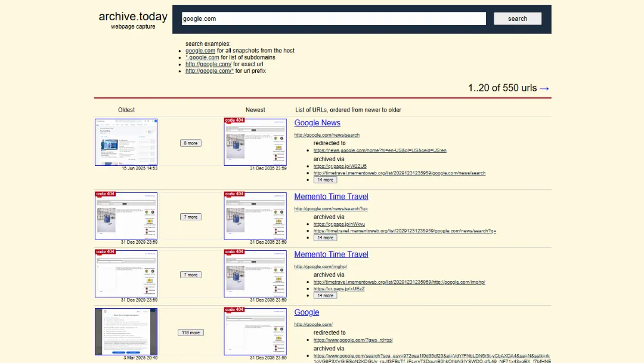Open newest google.com/imghp snapshot thumbnail
This screenshot has height=363, width=644.
point(255,273)
